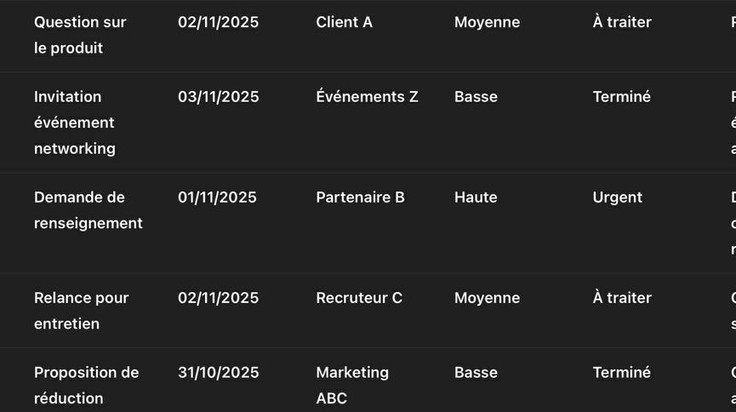736x412 pixels.
Task: Select the 'Marketing ABC' cell
Action: 353,385
